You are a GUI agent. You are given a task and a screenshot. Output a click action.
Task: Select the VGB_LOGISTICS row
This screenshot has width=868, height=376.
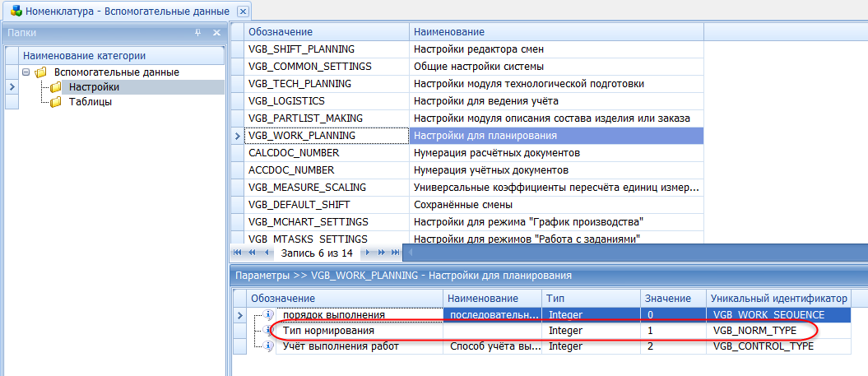(300, 101)
